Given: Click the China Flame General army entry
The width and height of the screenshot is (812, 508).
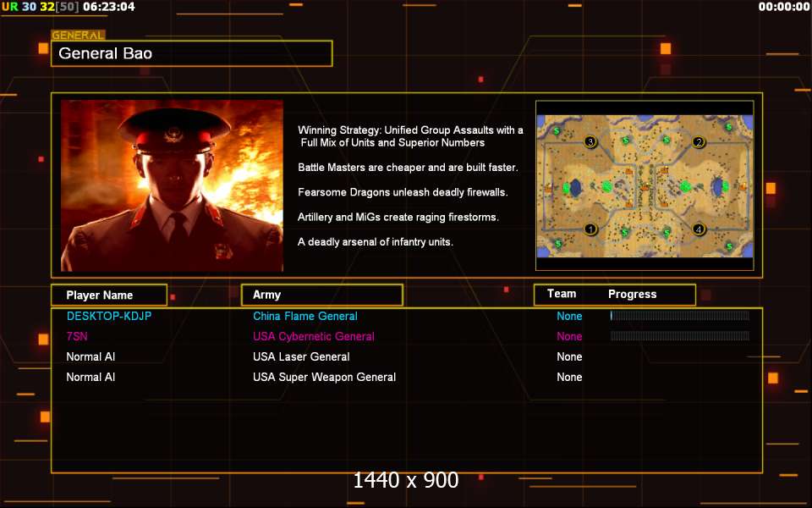Looking at the screenshot, I should [x=305, y=316].
